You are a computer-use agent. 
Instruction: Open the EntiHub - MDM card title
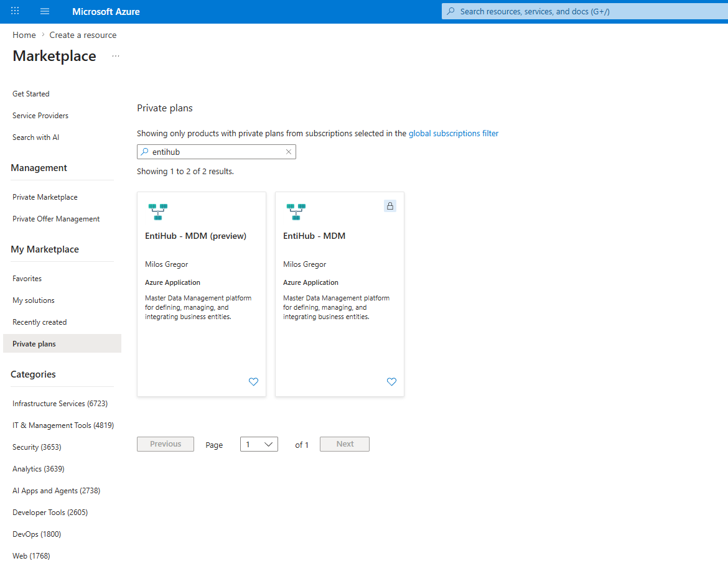point(314,236)
